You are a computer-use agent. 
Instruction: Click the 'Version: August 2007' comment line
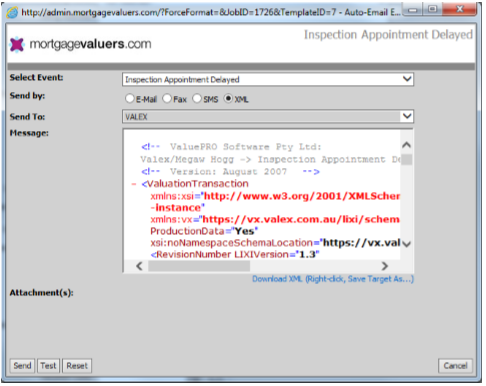pos(230,172)
